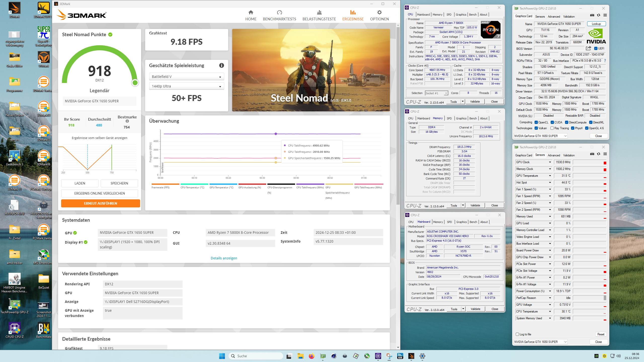Click LADEN button in 3DMark
This screenshot has height=362, width=644.
click(x=80, y=183)
